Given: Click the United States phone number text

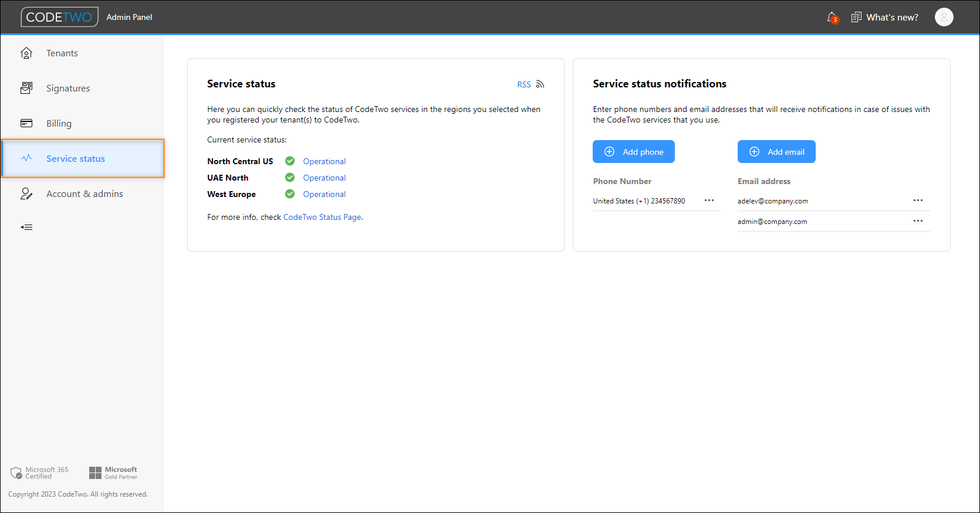Looking at the screenshot, I should pos(639,201).
